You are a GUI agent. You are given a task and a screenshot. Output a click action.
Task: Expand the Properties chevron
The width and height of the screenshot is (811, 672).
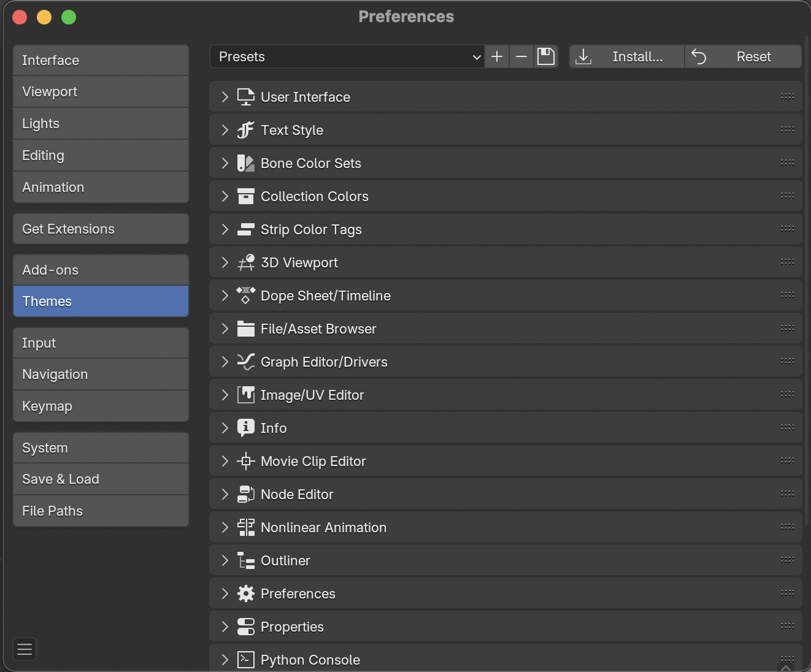point(225,627)
